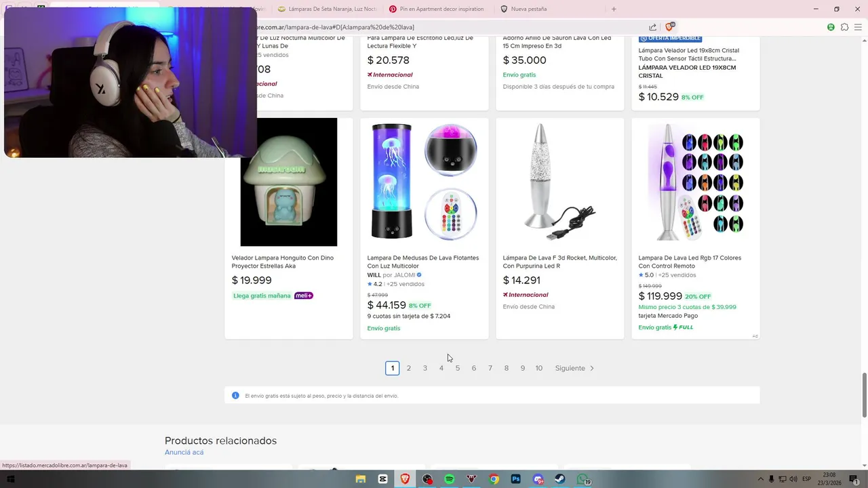Click the address bar URL field
Image resolution: width=868 pixels, height=488 pixels.
tap(448, 27)
